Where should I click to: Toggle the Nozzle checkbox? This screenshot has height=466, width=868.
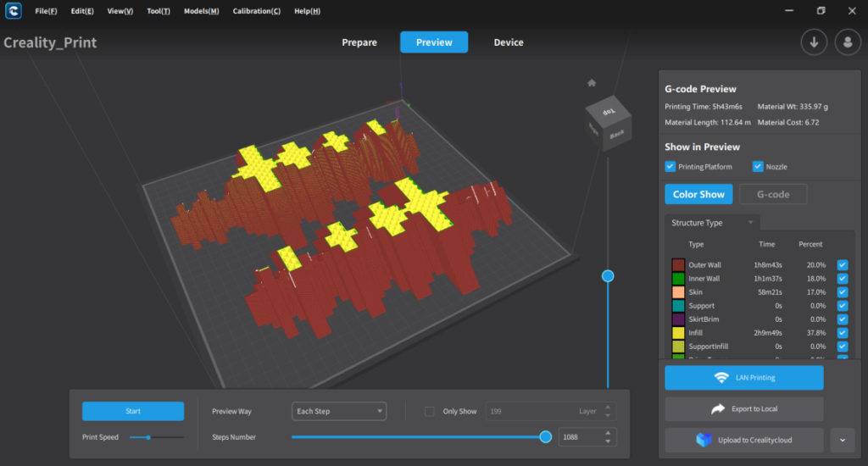[x=758, y=167]
